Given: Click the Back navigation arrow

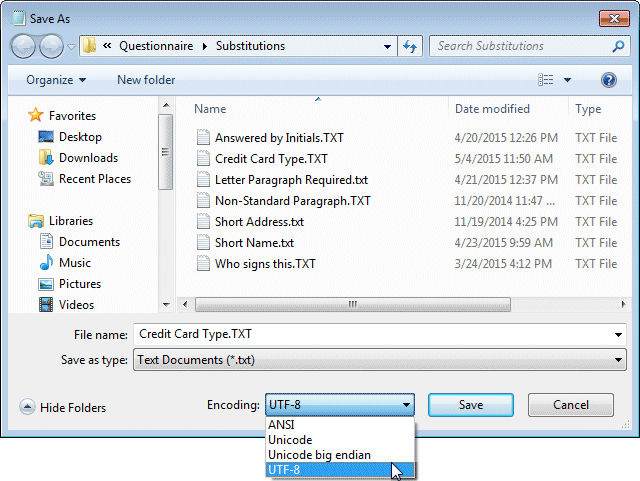Looking at the screenshot, I should coord(23,46).
